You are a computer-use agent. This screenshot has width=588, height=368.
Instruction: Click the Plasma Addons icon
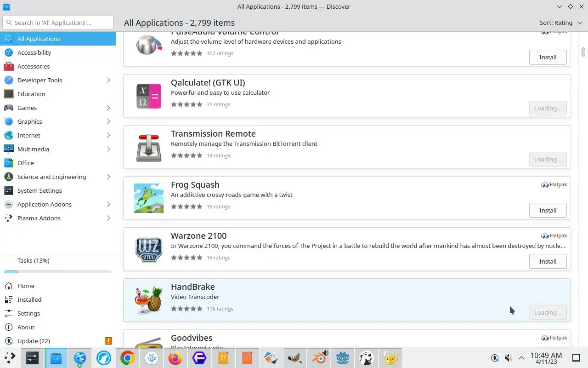point(9,218)
